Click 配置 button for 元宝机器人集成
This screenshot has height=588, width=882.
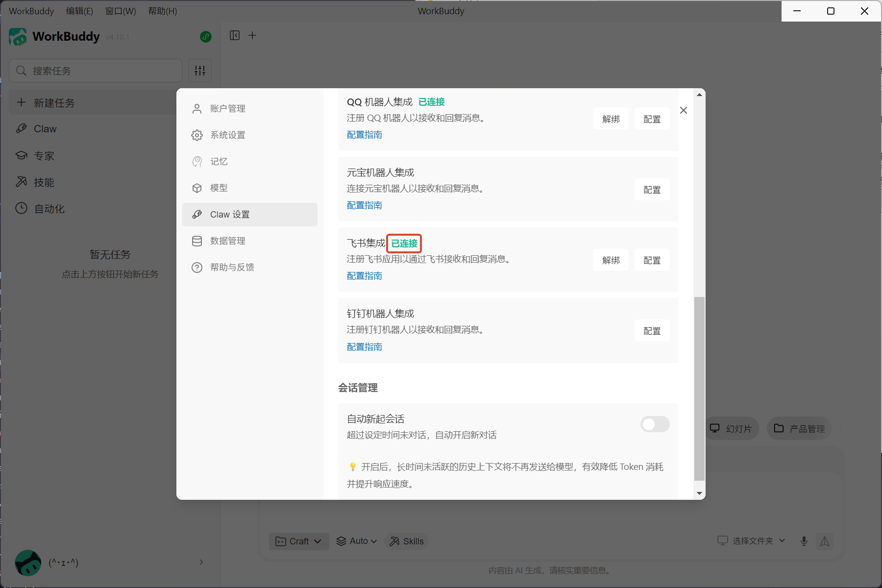point(652,190)
